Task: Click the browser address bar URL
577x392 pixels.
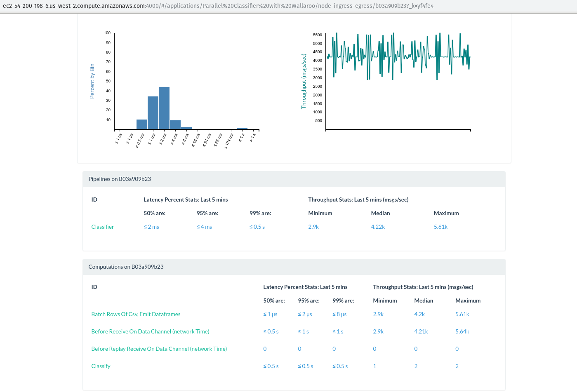Action: [218, 6]
